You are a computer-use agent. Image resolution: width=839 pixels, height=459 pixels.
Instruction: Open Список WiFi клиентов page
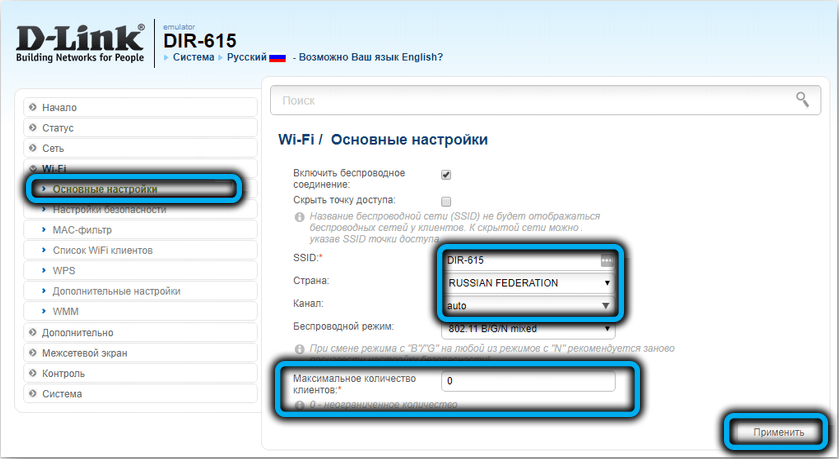pos(102,250)
